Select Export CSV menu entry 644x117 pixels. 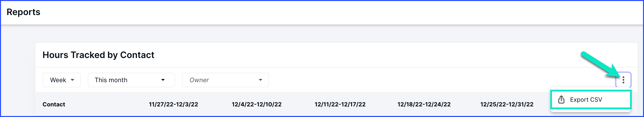point(591,100)
